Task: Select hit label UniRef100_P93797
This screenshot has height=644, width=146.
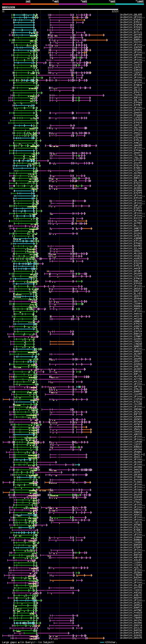Action: tap(131, 42)
